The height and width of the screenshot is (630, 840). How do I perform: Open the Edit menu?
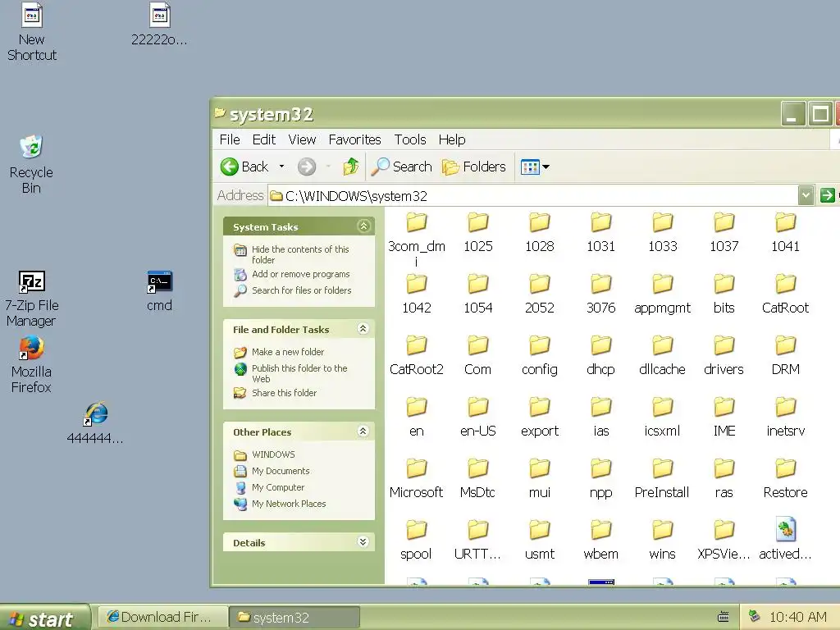(263, 139)
